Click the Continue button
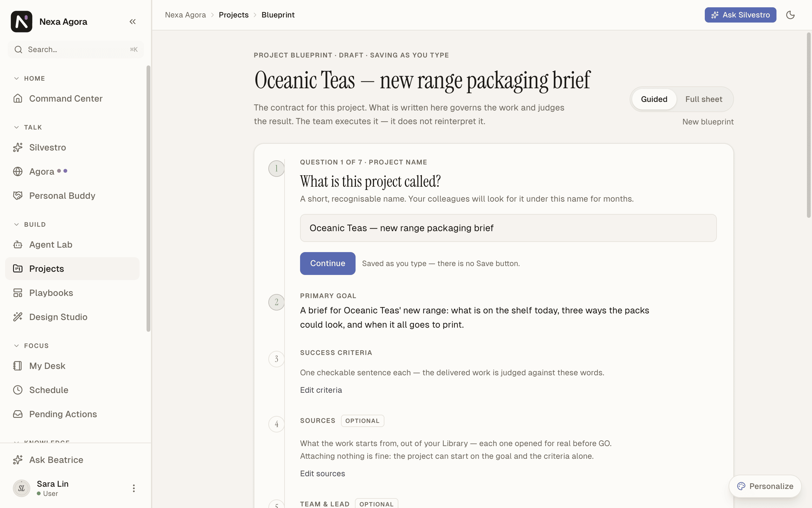This screenshot has width=812, height=508. (x=327, y=264)
